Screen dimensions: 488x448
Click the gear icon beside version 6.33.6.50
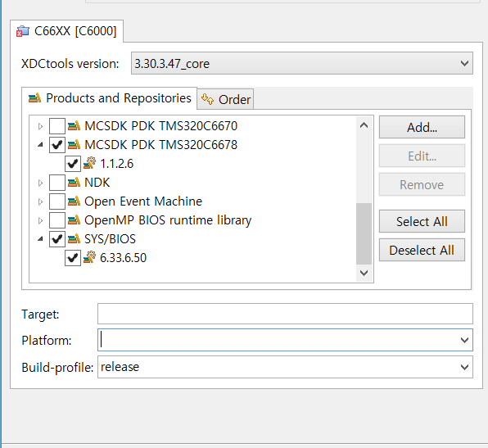(x=89, y=257)
